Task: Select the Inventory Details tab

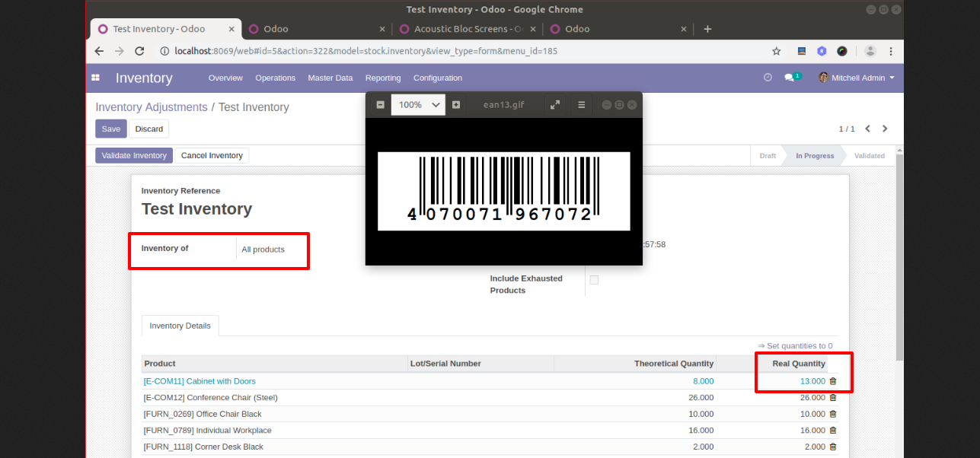Action: pyautogui.click(x=180, y=326)
